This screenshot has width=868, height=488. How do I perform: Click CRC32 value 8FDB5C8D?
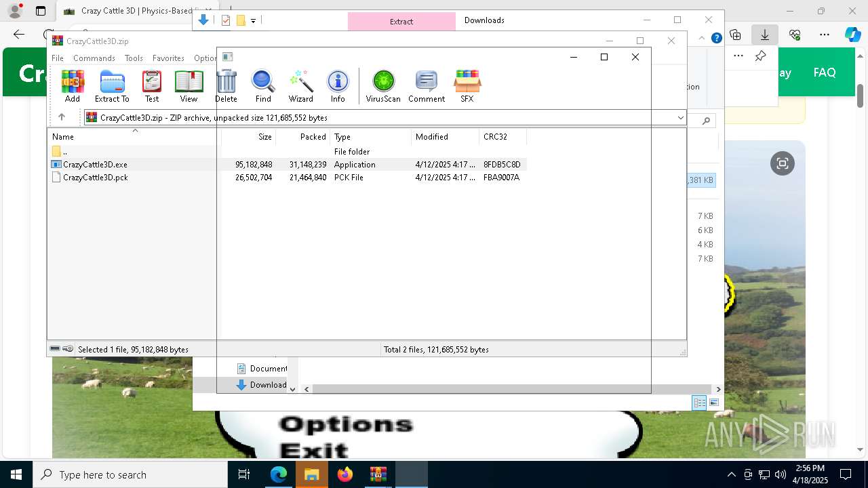click(502, 165)
